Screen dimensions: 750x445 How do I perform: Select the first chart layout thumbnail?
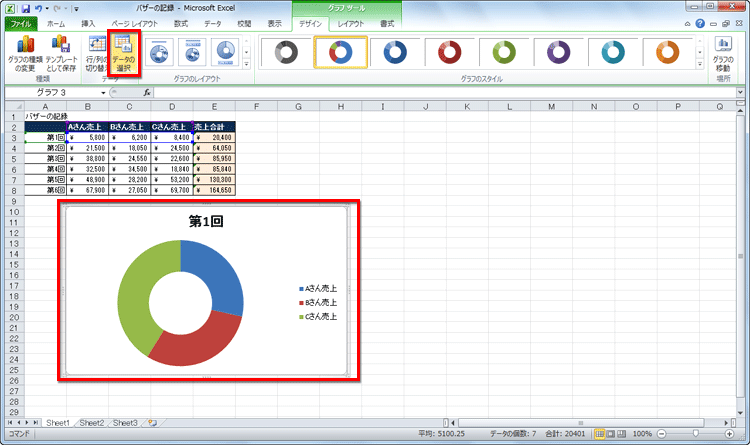pyautogui.click(x=161, y=50)
